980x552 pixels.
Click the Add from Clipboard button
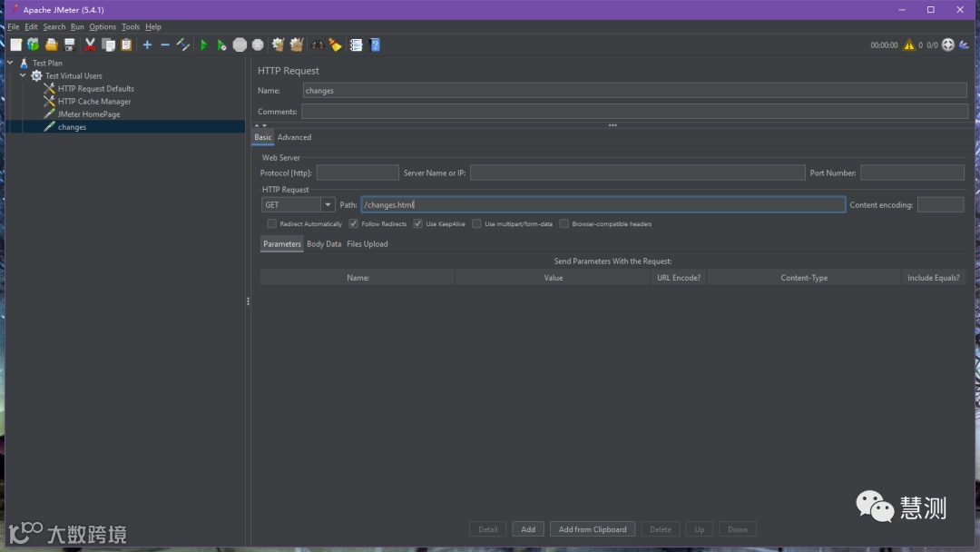pyautogui.click(x=593, y=529)
